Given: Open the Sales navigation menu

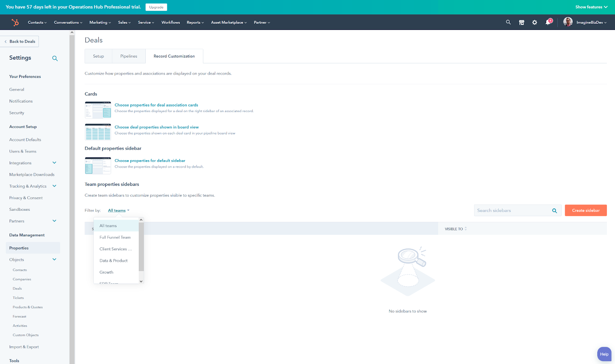Looking at the screenshot, I should pos(125,22).
